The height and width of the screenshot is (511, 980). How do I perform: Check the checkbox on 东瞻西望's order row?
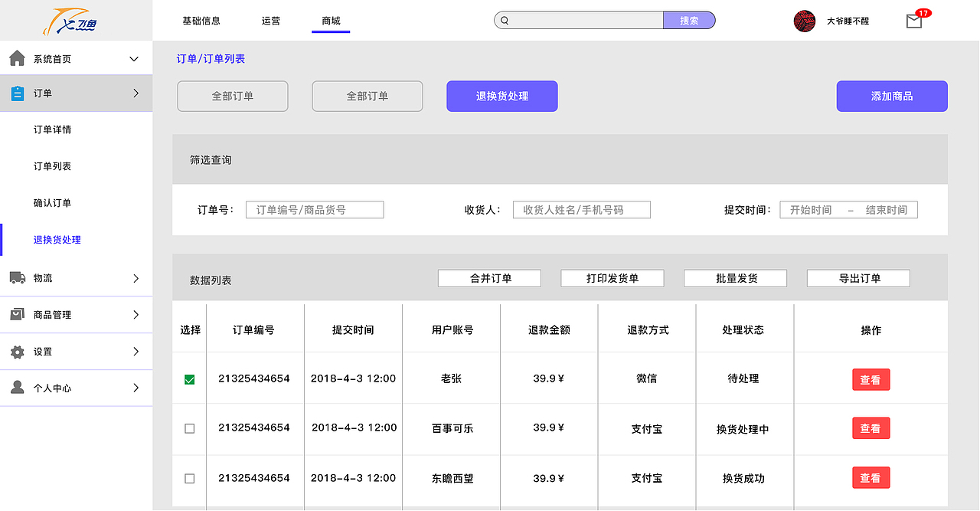[x=189, y=478]
